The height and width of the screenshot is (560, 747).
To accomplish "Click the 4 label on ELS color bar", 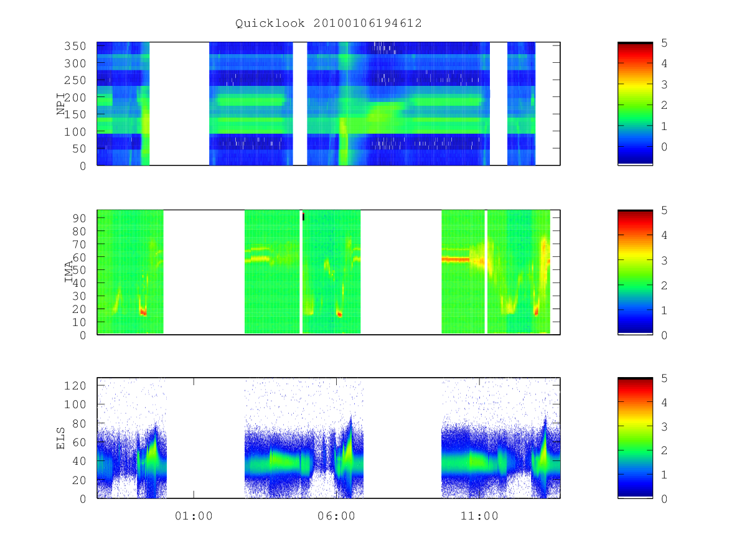I will (x=664, y=403).
